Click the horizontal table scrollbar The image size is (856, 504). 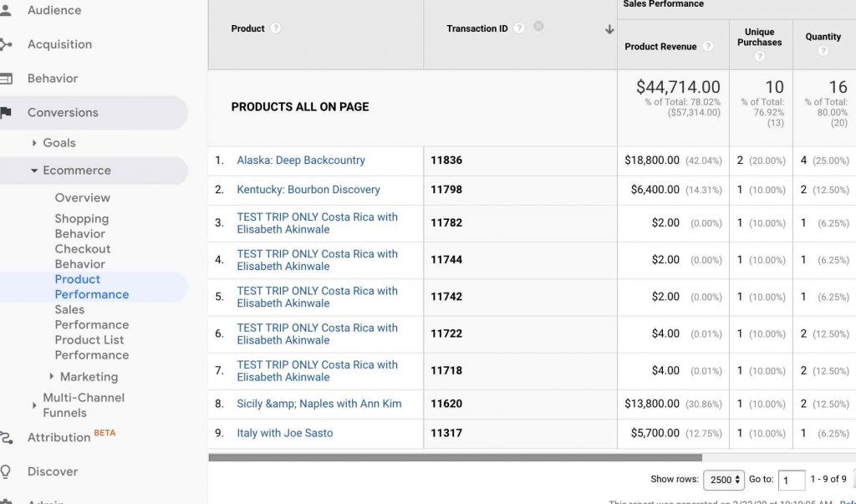tap(455, 457)
